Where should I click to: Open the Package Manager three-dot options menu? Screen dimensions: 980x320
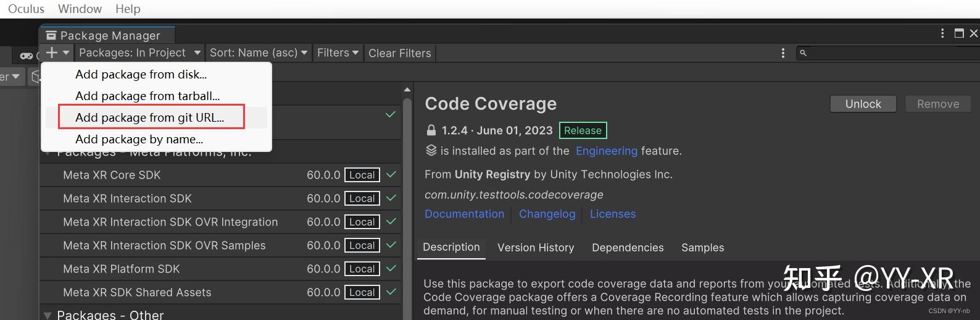click(x=783, y=53)
